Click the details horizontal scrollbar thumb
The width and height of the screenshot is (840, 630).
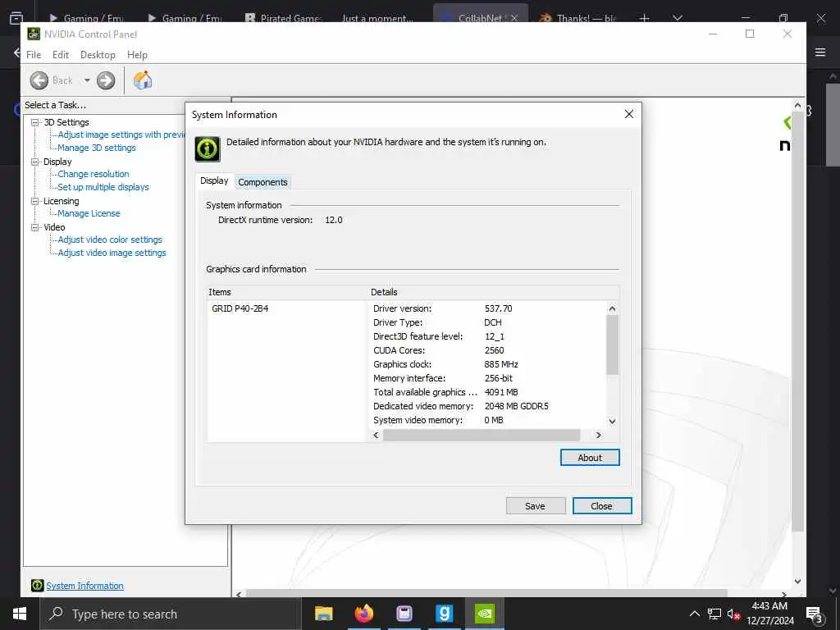click(482, 435)
